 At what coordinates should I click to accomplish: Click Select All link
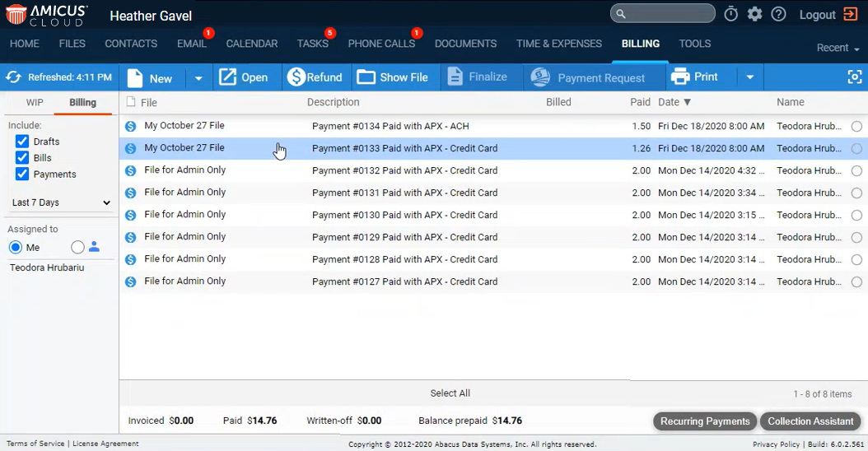pos(450,393)
